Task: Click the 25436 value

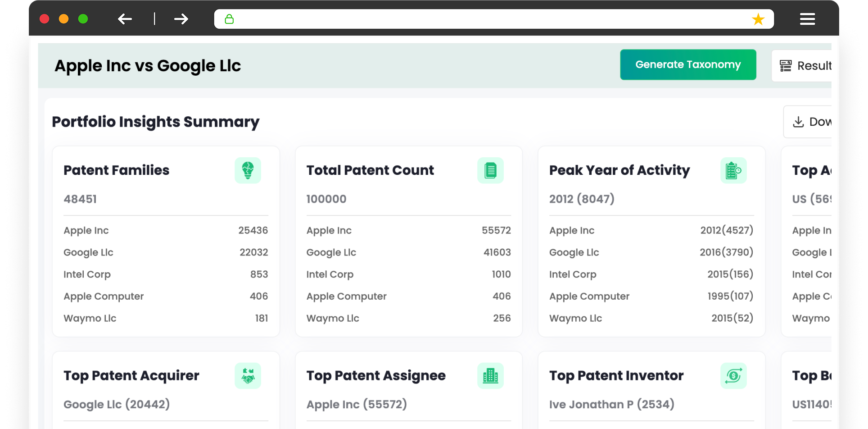Action: (x=253, y=230)
